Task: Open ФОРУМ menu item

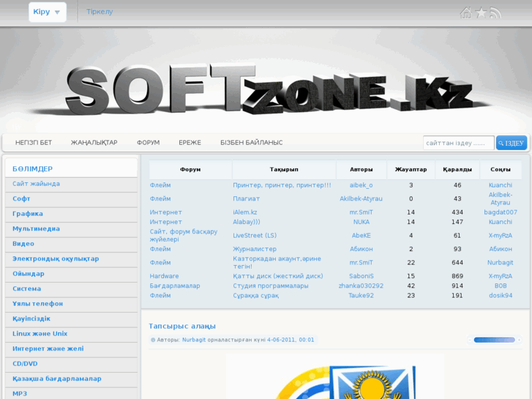Action: click(148, 143)
